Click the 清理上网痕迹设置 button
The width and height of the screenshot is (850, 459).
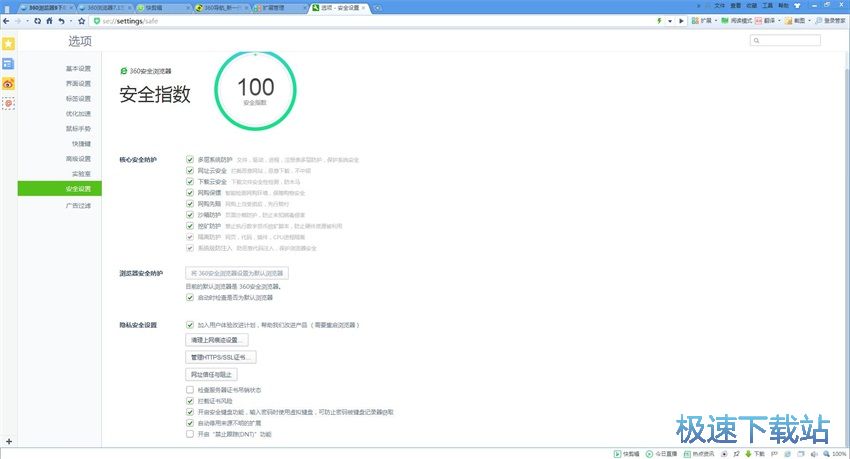(217, 340)
